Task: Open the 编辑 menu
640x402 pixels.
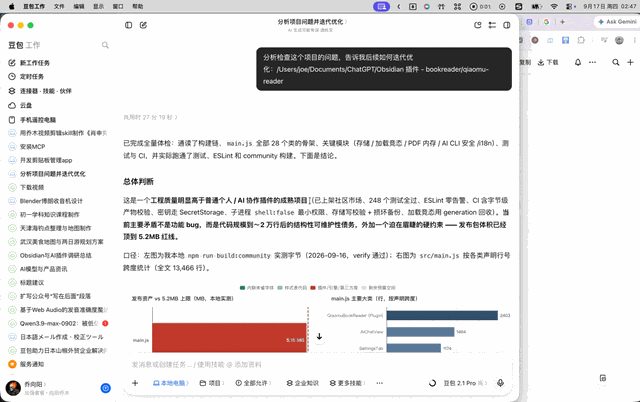Action: [78, 7]
